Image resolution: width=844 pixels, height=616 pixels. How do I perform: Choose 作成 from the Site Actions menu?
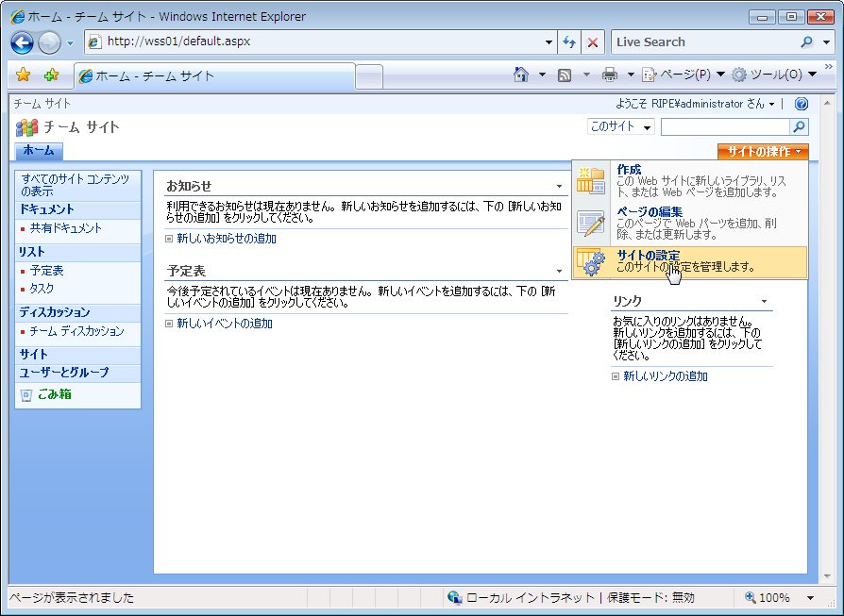click(x=689, y=181)
